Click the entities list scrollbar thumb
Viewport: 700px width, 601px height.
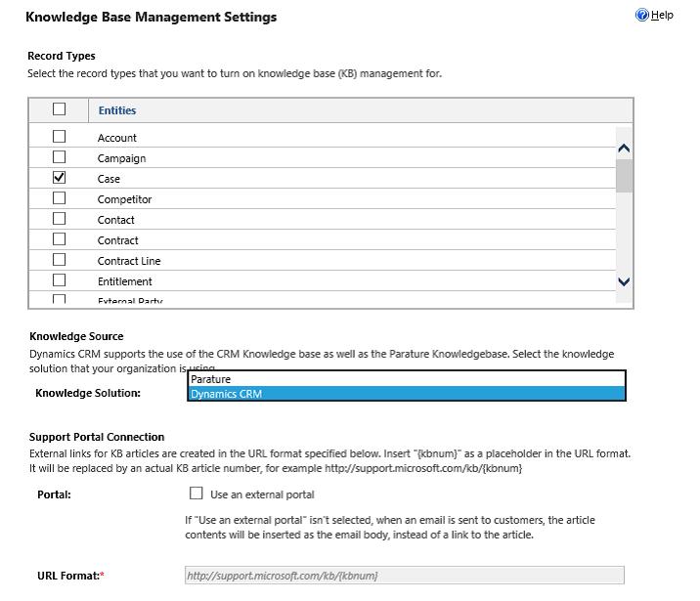click(624, 176)
